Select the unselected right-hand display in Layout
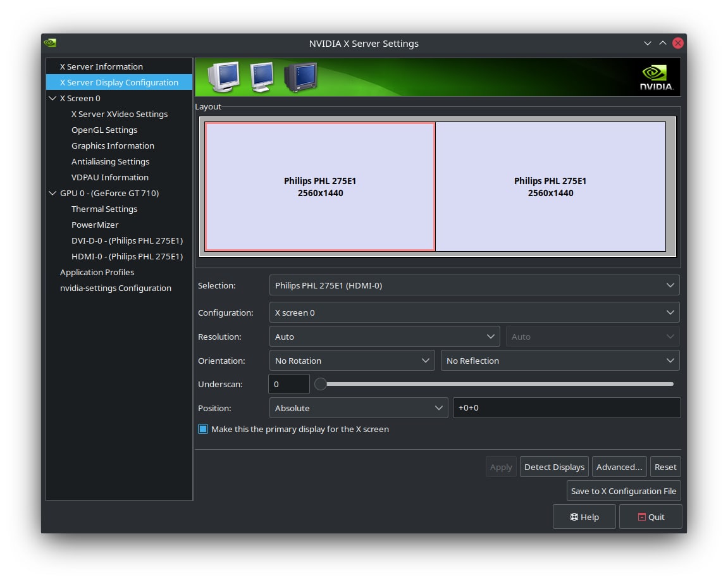728x582 pixels. (x=551, y=186)
